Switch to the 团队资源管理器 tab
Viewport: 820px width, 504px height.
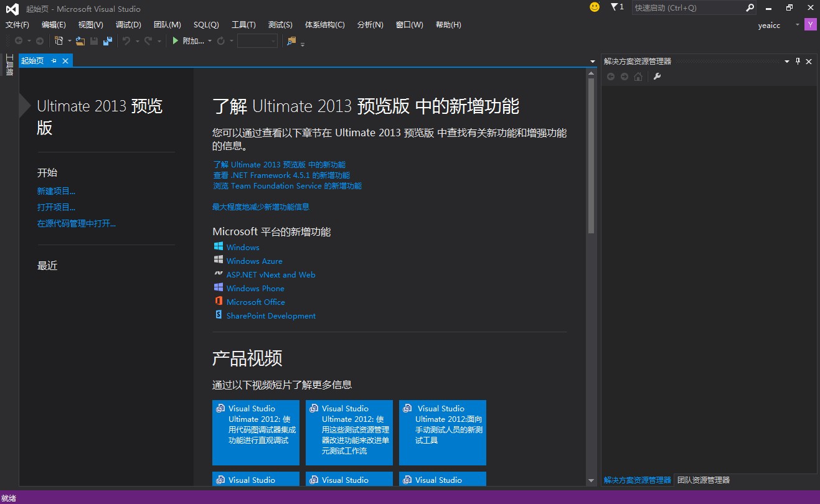tap(703, 480)
